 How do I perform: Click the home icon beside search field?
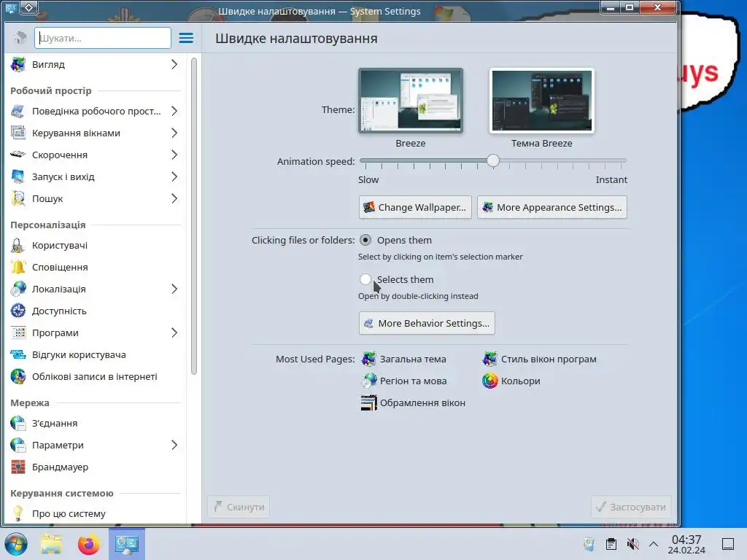(19, 38)
